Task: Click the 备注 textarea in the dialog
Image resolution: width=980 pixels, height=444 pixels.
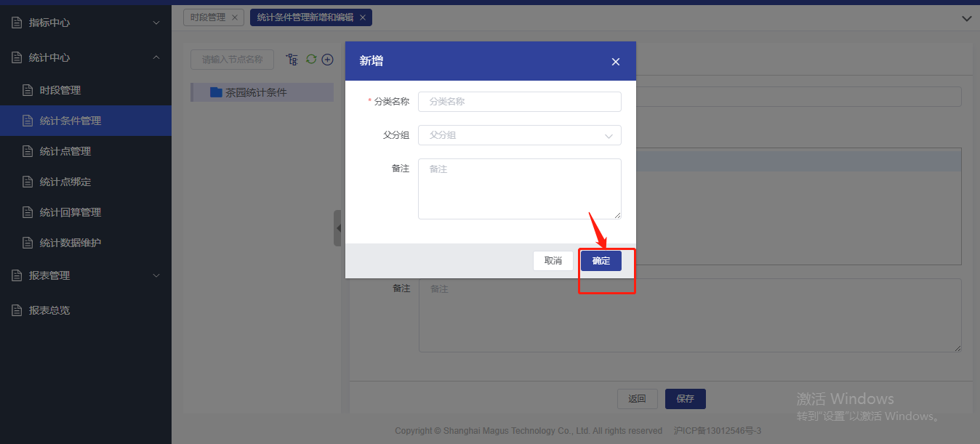Action: (519, 189)
